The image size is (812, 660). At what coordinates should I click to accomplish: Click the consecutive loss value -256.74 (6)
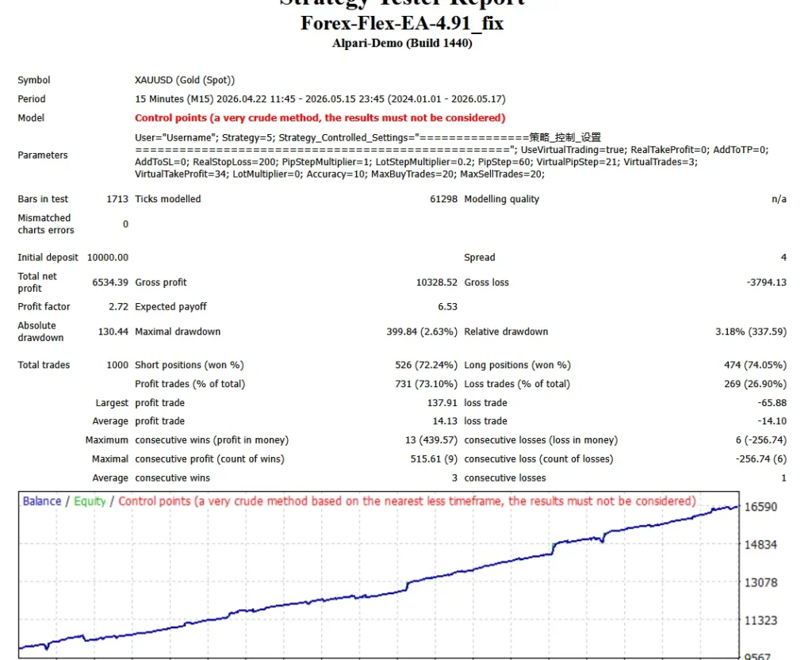(x=760, y=459)
